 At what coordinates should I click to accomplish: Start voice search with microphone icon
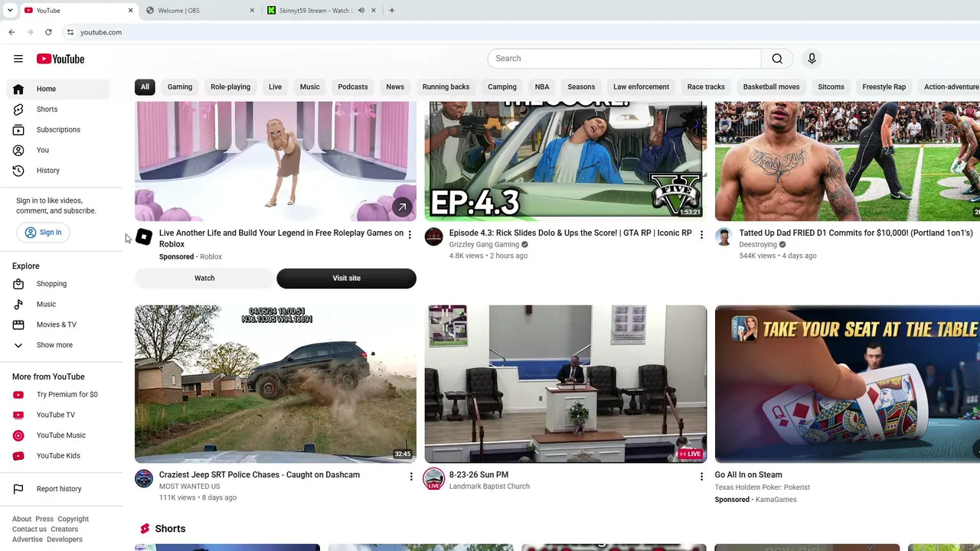pyautogui.click(x=812, y=58)
